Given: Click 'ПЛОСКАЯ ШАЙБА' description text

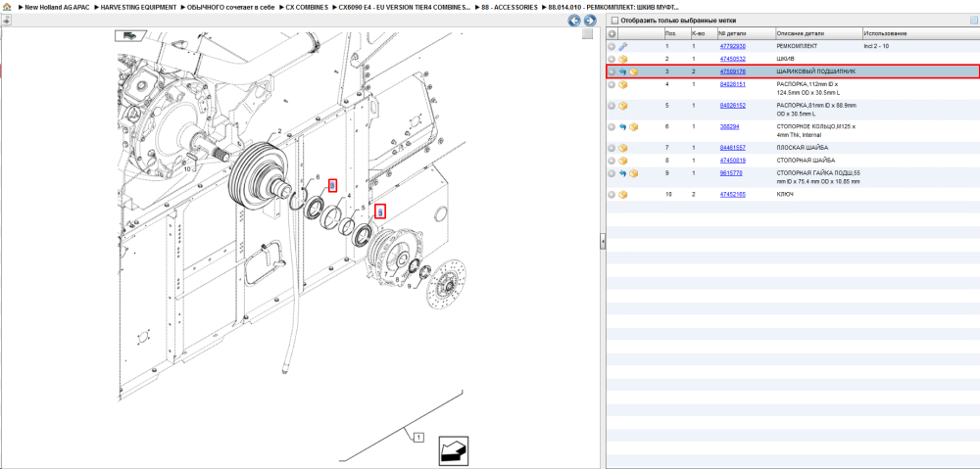Looking at the screenshot, I should (803, 148).
